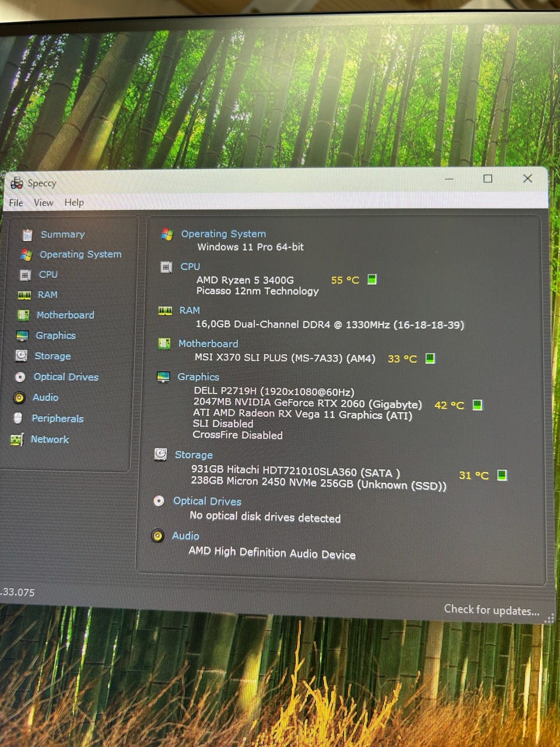Open CPU heading link in summary panel
Image resolution: width=560 pixels, height=747 pixels.
pyautogui.click(x=190, y=266)
